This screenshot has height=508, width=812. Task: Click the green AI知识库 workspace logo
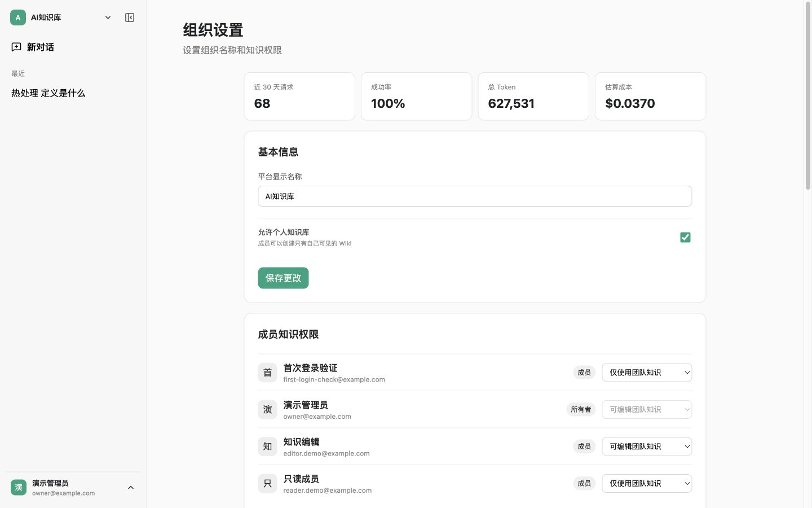[x=18, y=17]
